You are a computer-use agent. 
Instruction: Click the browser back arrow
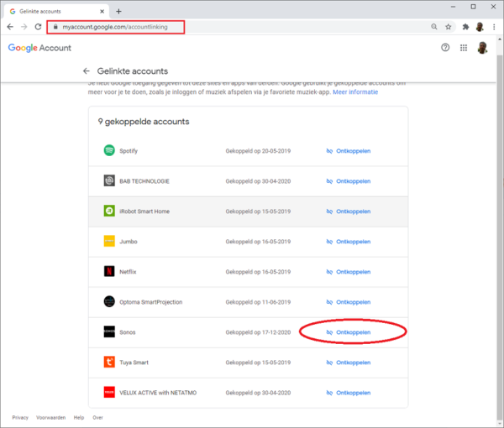[x=10, y=27]
